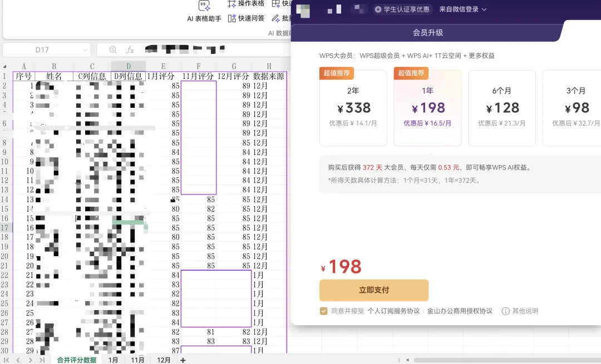Select column C header
The height and width of the screenshot is (364, 601).
(92, 66)
